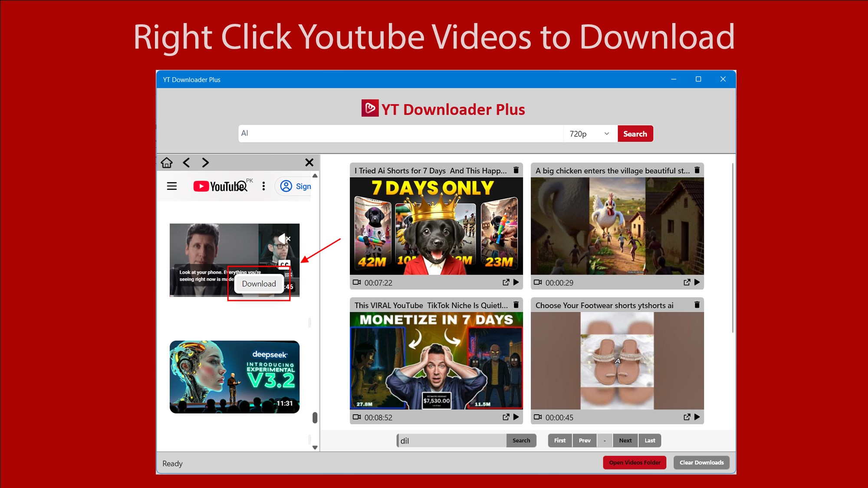Viewport: 868px width, 488px height.
Task: Delete the 'Choose Your Footwear' download
Action: [697, 305]
